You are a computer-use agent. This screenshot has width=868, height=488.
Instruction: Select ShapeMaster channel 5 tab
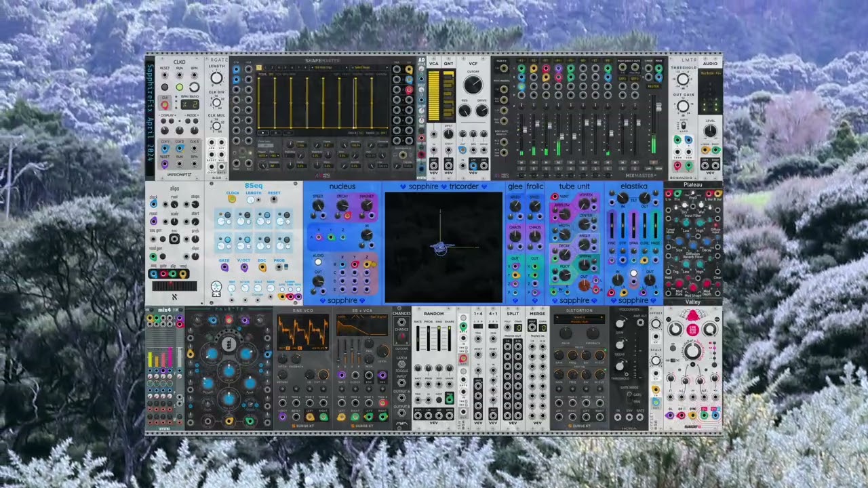(285, 67)
